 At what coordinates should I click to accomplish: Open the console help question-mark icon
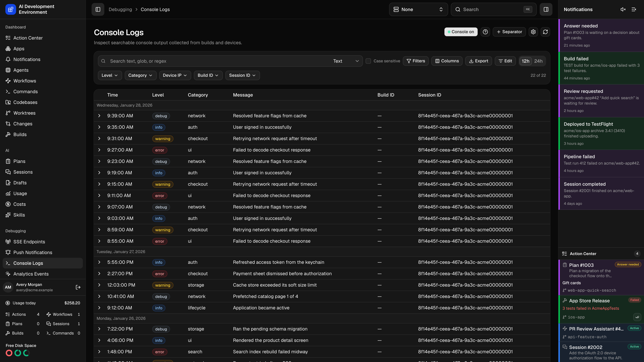[485, 32]
